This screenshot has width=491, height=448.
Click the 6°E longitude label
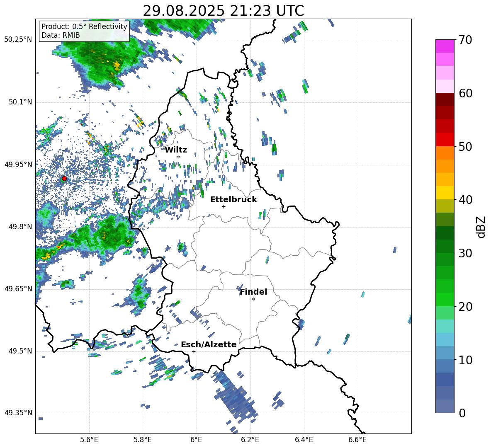tap(196, 440)
